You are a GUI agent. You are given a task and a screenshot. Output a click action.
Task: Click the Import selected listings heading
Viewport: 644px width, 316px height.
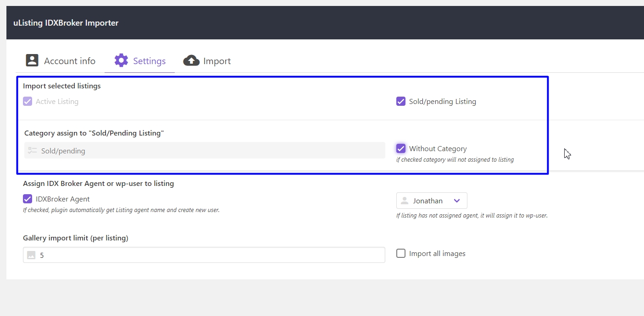click(62, 86)
